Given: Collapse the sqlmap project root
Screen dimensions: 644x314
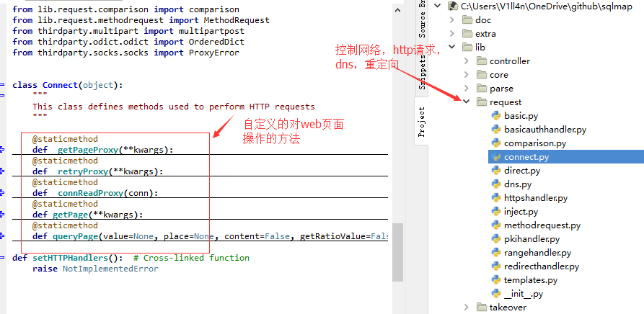Looking at the screenshot, I should [438, 6].
